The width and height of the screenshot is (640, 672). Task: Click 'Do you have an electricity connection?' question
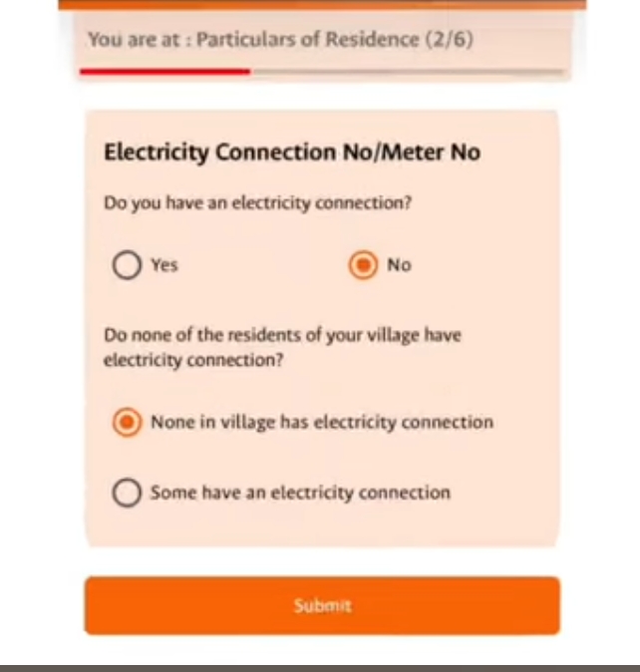[258, 203]
